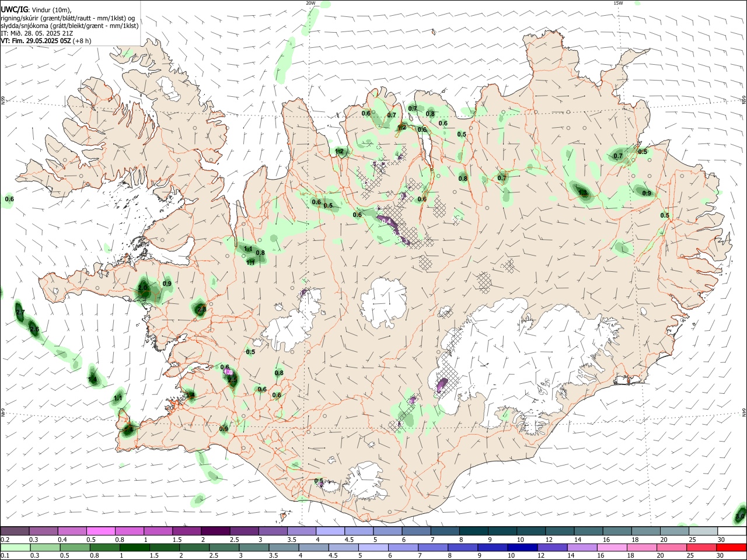Click the pink '20' swatch in bottom legend row
The height and width of the screenshot is (560, 747).
[x=671, y=547]
